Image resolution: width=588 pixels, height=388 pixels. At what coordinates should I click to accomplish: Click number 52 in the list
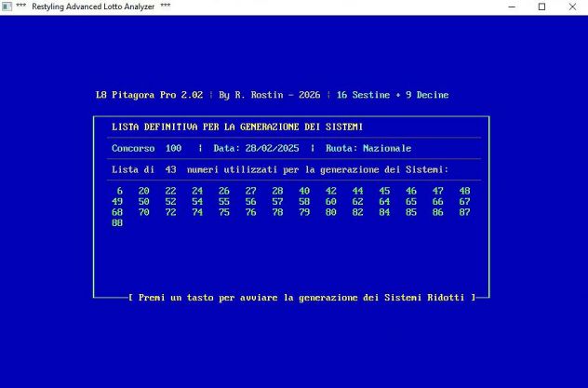170,202
